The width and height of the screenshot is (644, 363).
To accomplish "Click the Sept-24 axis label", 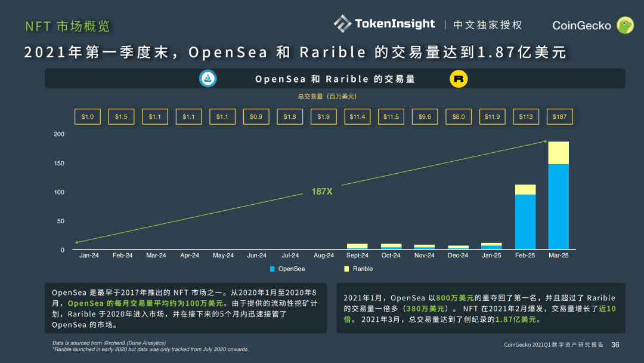I will tap(357, 256).
